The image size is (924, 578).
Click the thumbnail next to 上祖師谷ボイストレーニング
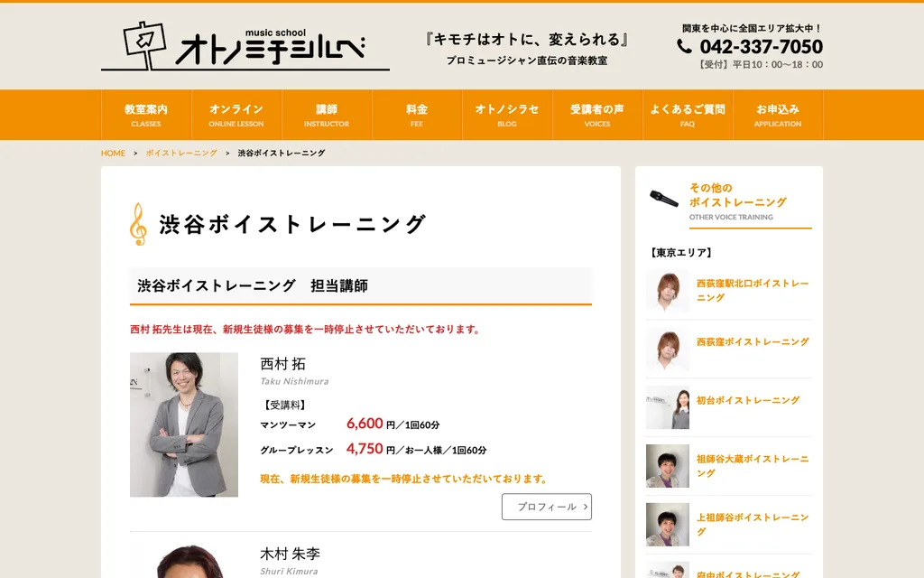coord(668,524)
